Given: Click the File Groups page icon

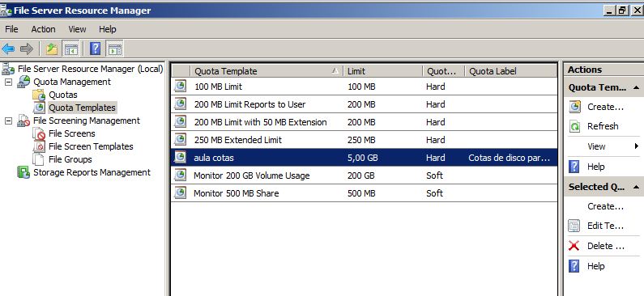Looking at the screenshot, I should (39, 159).
